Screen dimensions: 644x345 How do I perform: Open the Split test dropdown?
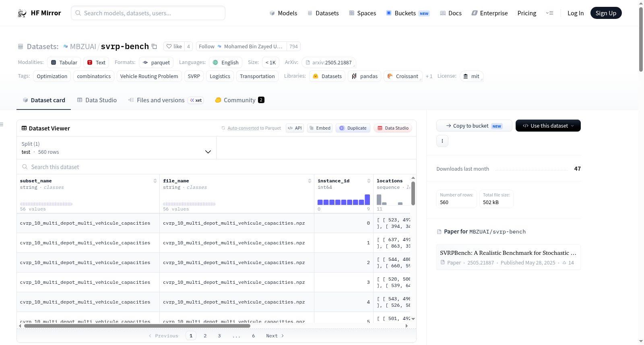[x=116, y=148]
